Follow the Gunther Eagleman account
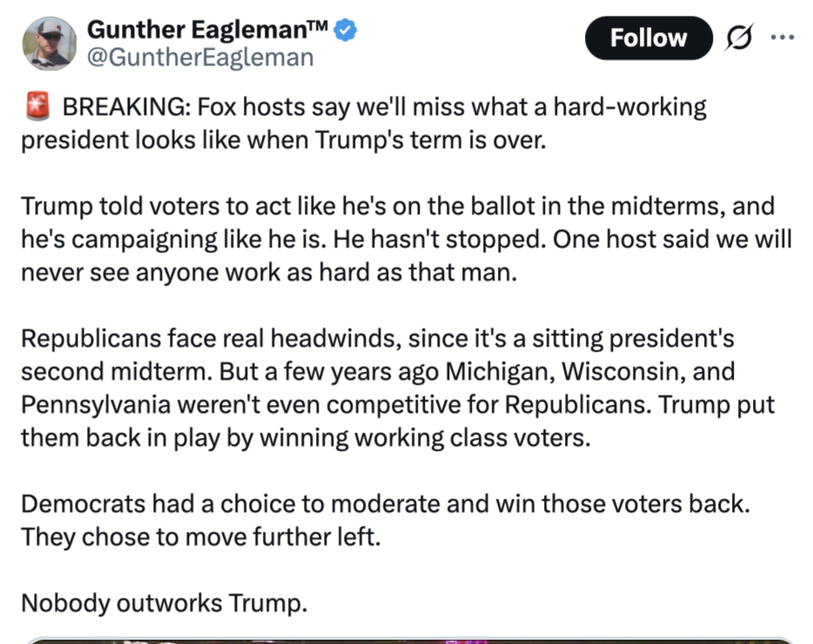The image size is (813, 644). click(648, 37)
